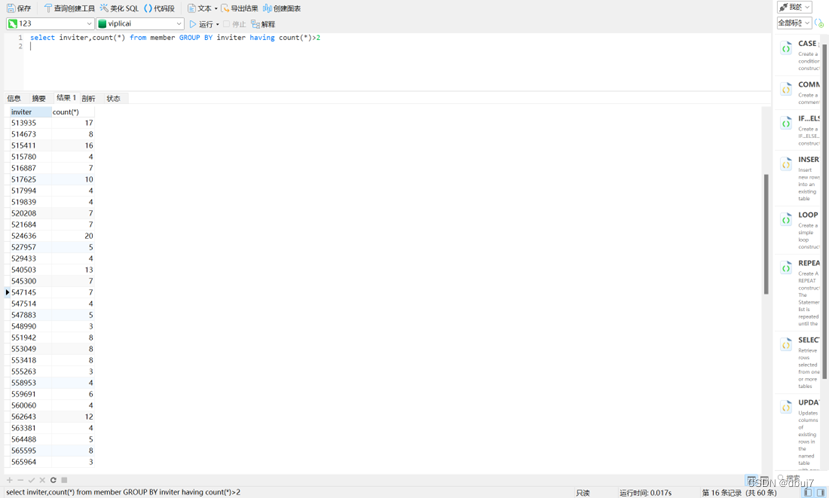This screenshot has height=498, width=829.
Task: Click the CASE snippet icon
Action: click(786, 49)
